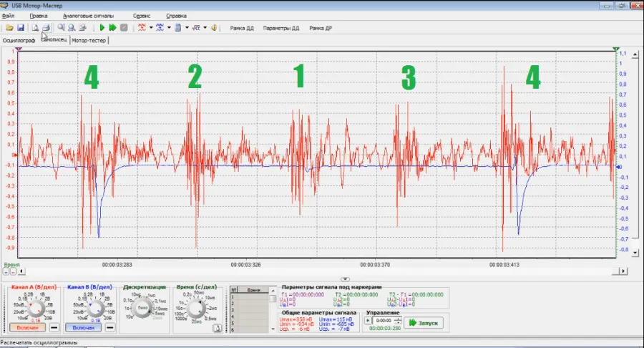Image resolution: width=644 pixels, height=348 pixels.
Task: Switch to the Самописец tab
Action: [54, 40]
